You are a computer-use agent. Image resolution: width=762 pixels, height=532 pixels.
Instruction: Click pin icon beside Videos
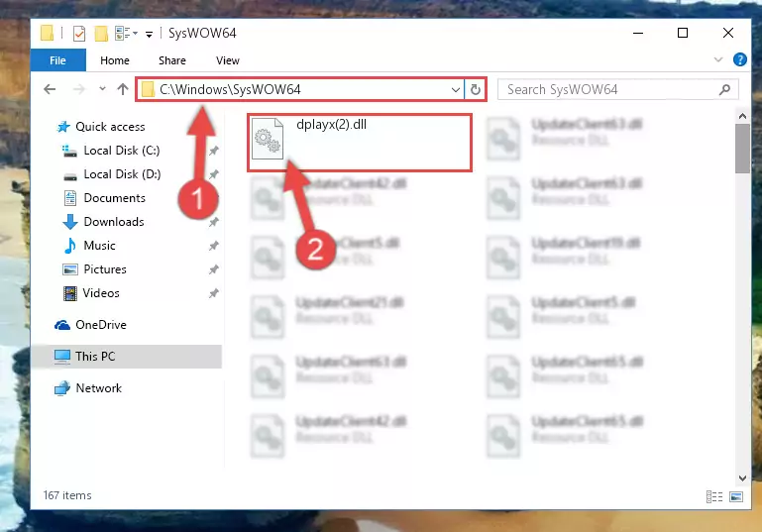click(213, 293)
